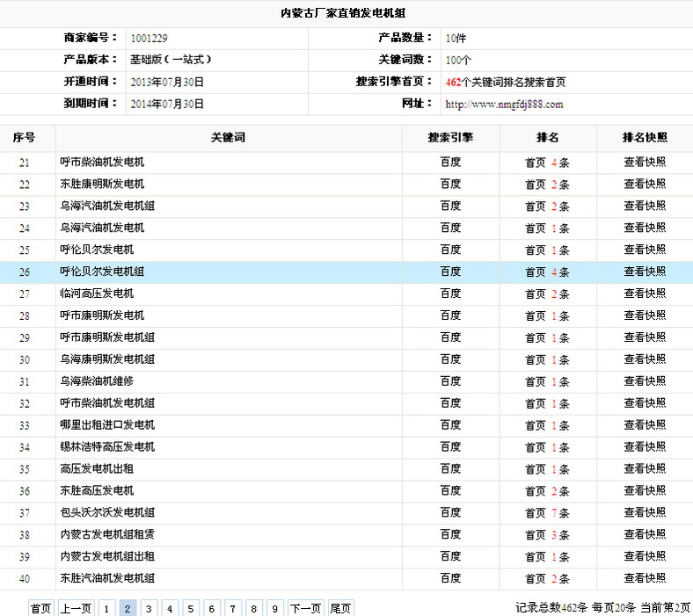Click the 关键词 column header
This screenshot has width=693, height=616.
click(228, 138)
